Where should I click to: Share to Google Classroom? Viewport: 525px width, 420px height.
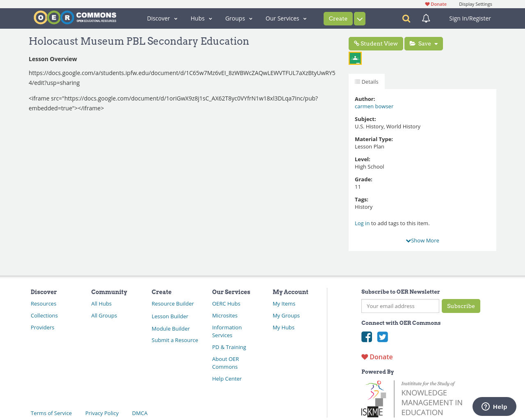(x=354, y=57)
